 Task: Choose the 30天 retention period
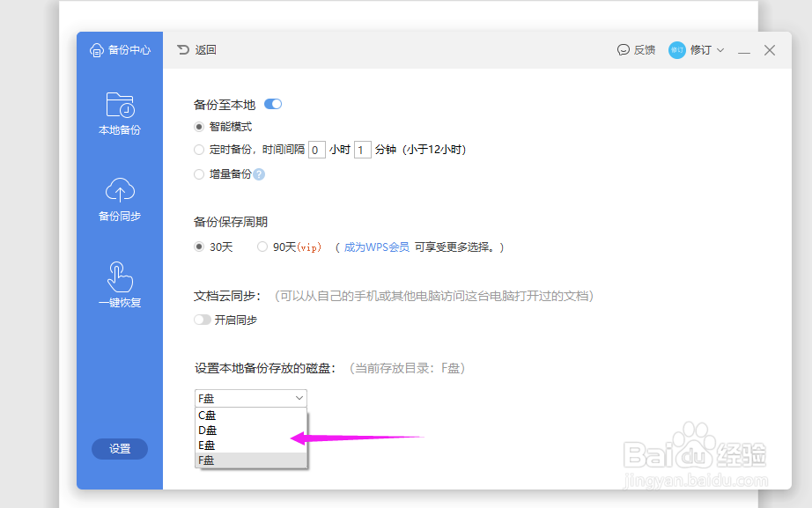click(199, 247)
